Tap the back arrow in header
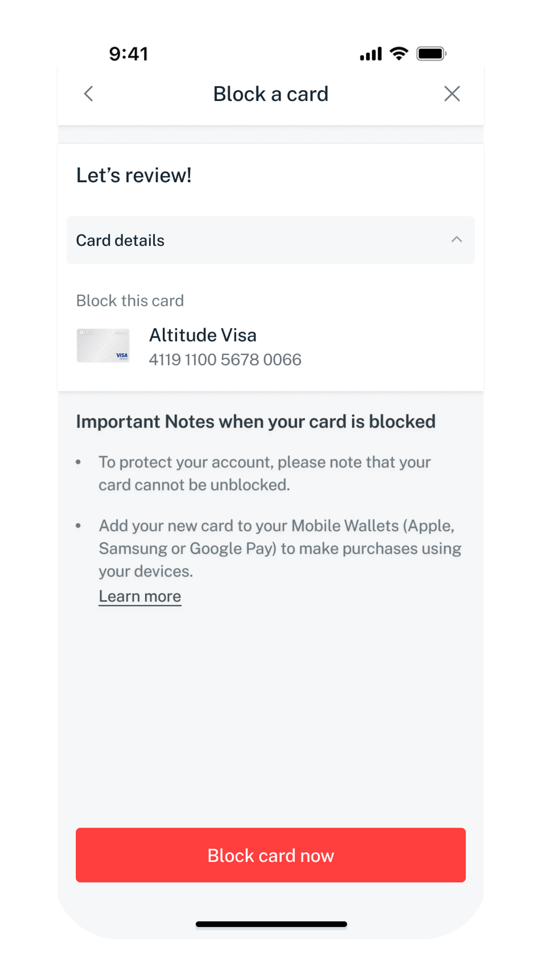This screenshot has width=544, height=980. click(x=89, y=94)
